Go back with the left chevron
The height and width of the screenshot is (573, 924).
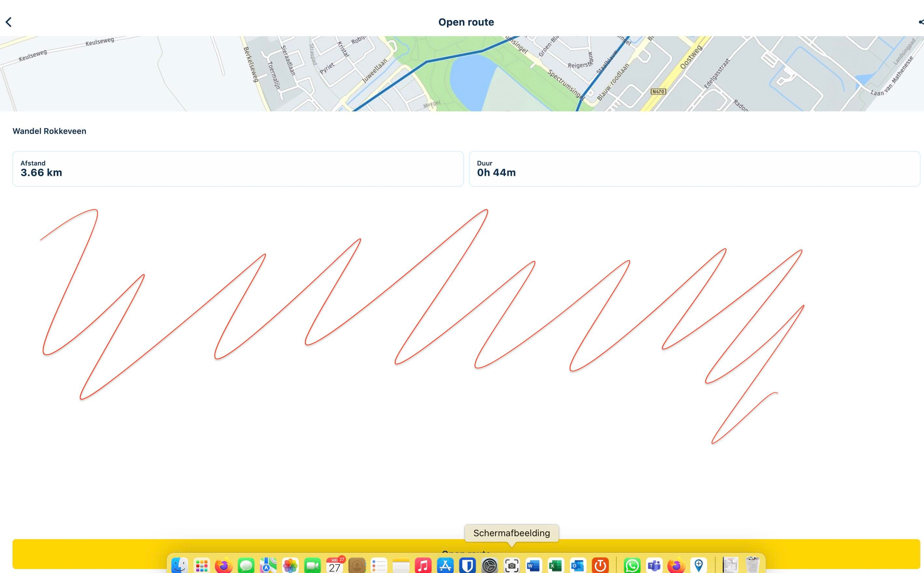click(9, 22)
